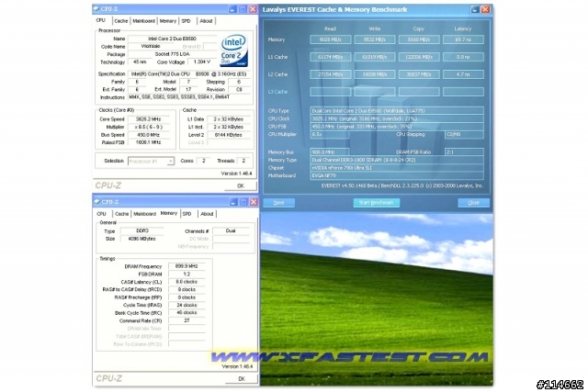Screen dimensions: 588x392
Task: Minimize the top CPU-Z window
Action: [x=232, y=9]
